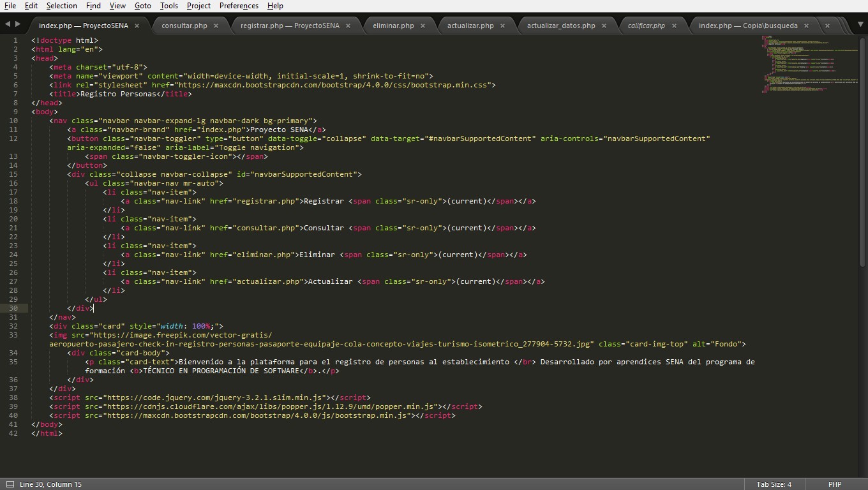This screenshot has height=490, width=868.
Task: Close the eliminar.php tab
Action: (423, 26)
